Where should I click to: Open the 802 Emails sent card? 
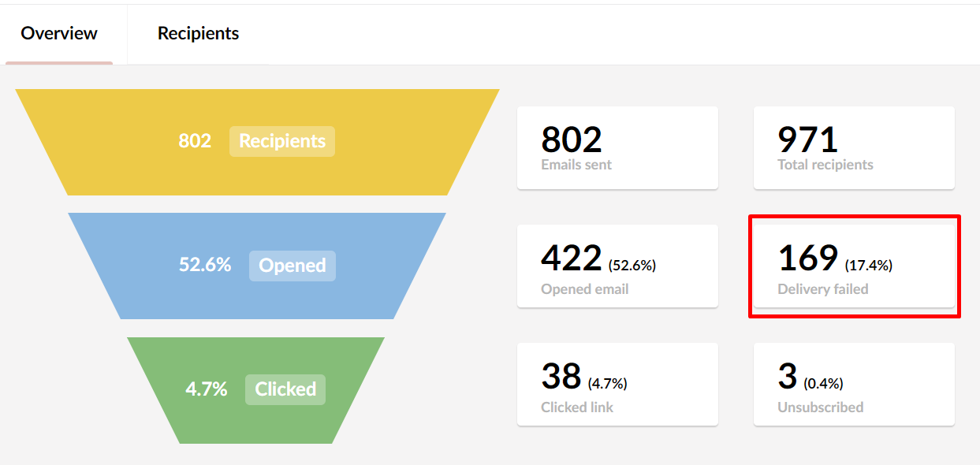point(617,148)
